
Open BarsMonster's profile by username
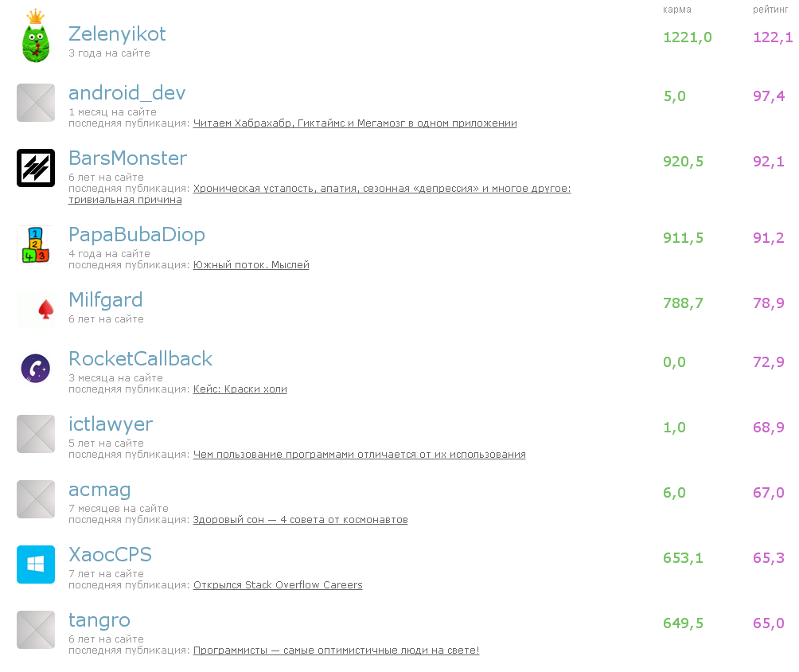click(127, 158)
